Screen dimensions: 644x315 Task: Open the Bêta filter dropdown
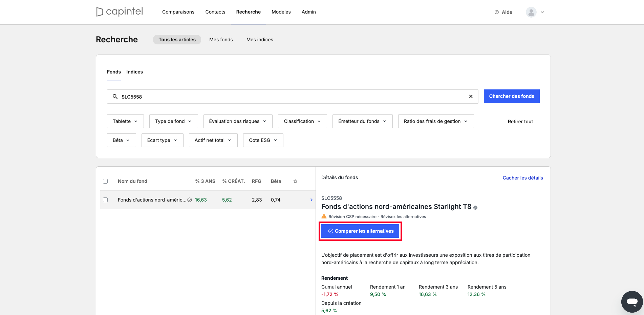tap(121, 140)
